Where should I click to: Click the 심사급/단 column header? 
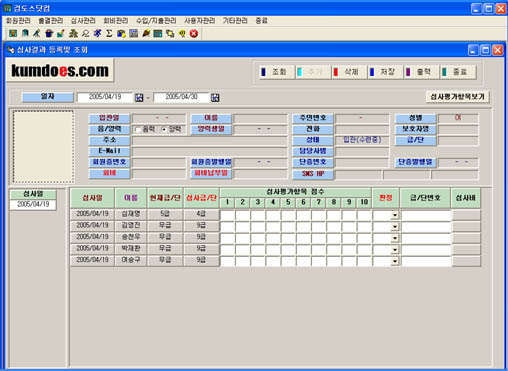[x=201, y=198]
